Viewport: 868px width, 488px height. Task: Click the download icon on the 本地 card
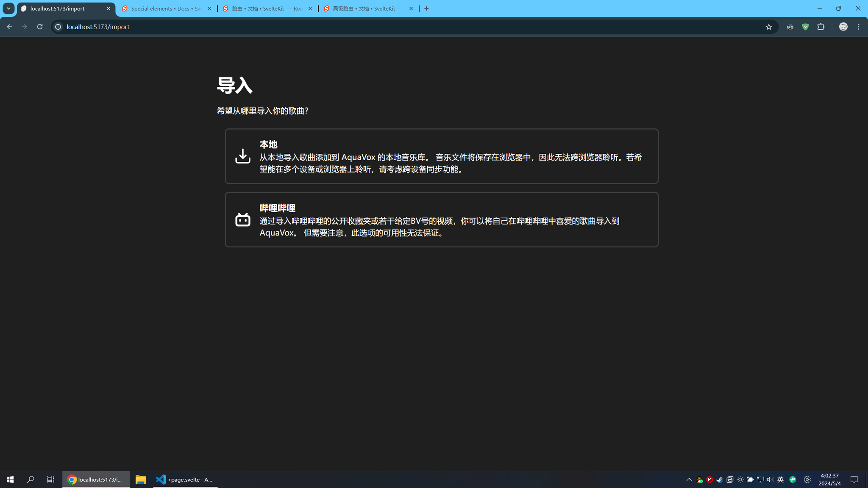tap(243, 156)
